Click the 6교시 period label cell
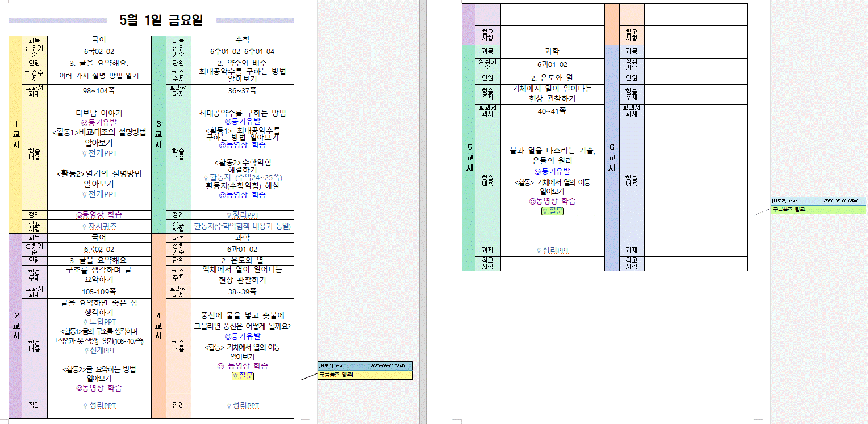Screen dimensions: 868x424 tap(612, 158)
